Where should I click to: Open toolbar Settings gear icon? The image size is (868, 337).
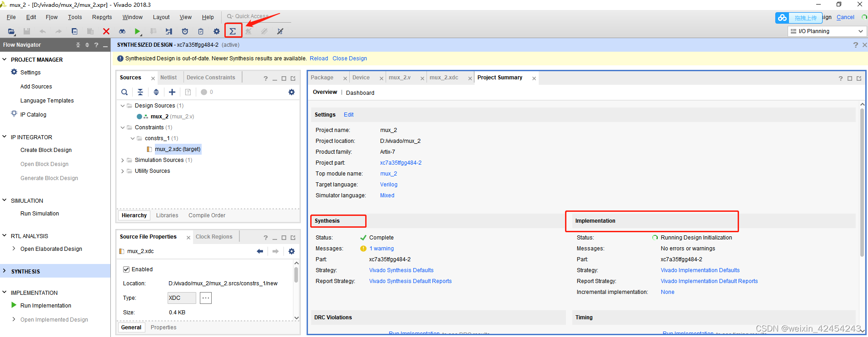(x=217, y=31)
